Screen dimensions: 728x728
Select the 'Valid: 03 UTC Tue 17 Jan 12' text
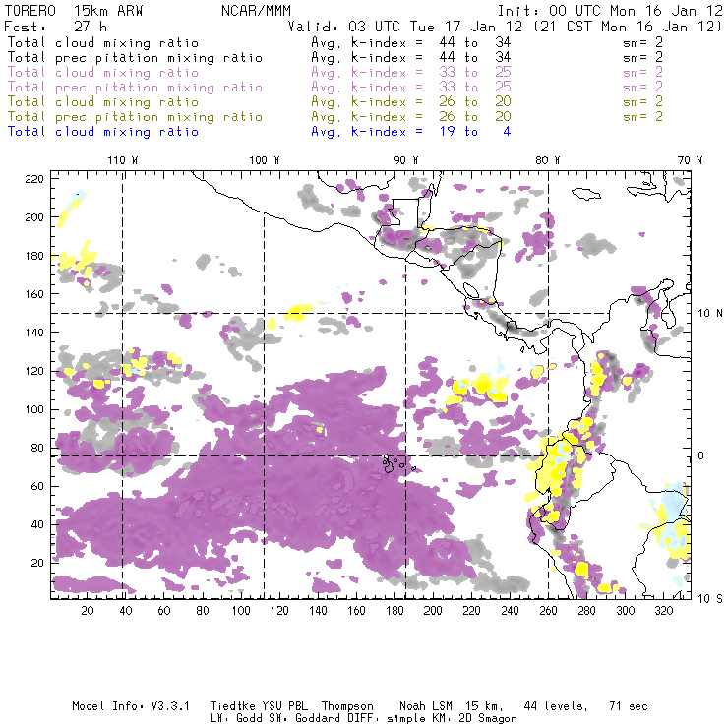pyautogui.click(x=404, y=27)
